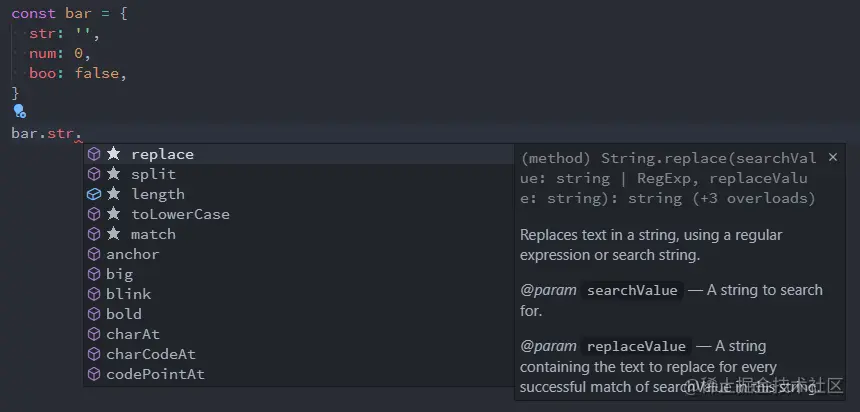This screenshot has height=412, width=860.
Task: Pick charCodeAt from the completion list
Action: pos(150,354)
